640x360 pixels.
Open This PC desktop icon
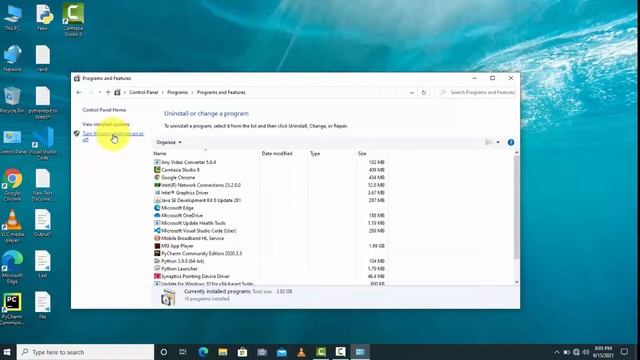coord(12,18)
